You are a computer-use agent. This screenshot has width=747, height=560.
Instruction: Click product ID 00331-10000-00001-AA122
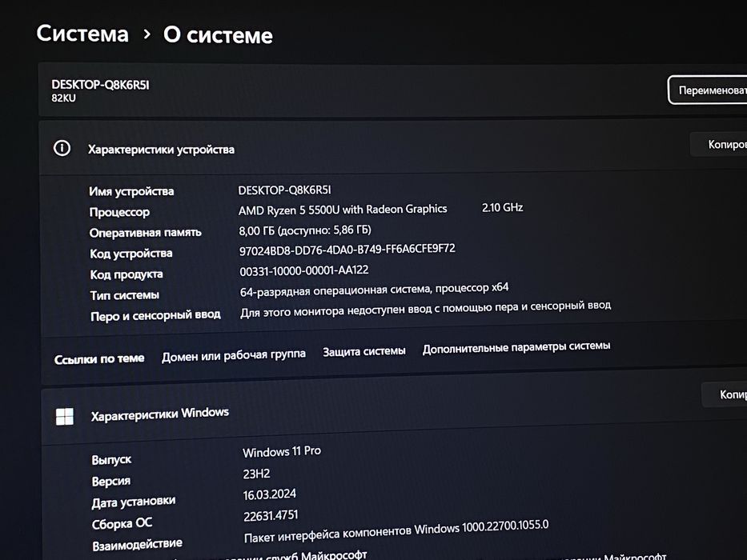pos(304,270)
